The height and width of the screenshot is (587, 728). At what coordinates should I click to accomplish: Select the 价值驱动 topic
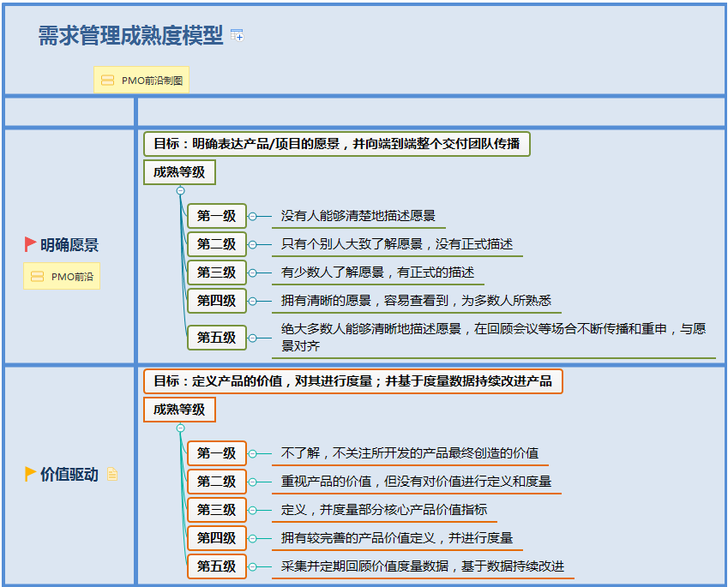pyautogui.click(x=69, y=474)
